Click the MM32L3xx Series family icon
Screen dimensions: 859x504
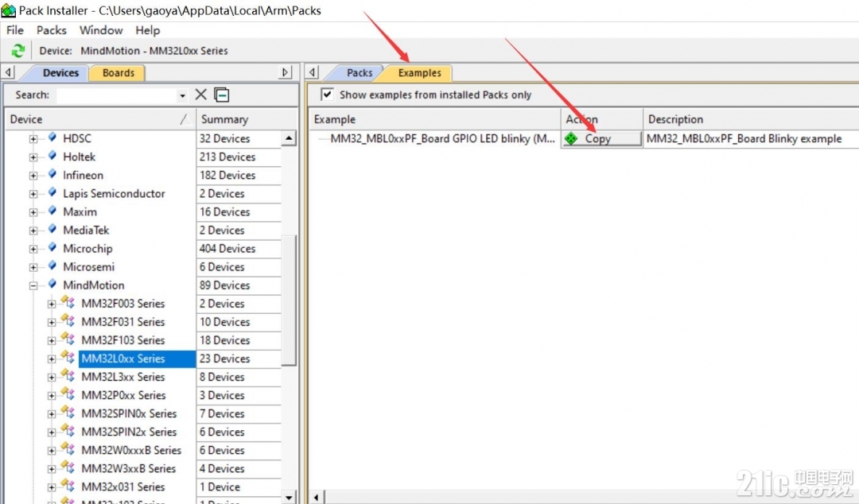tap(68, 376)
